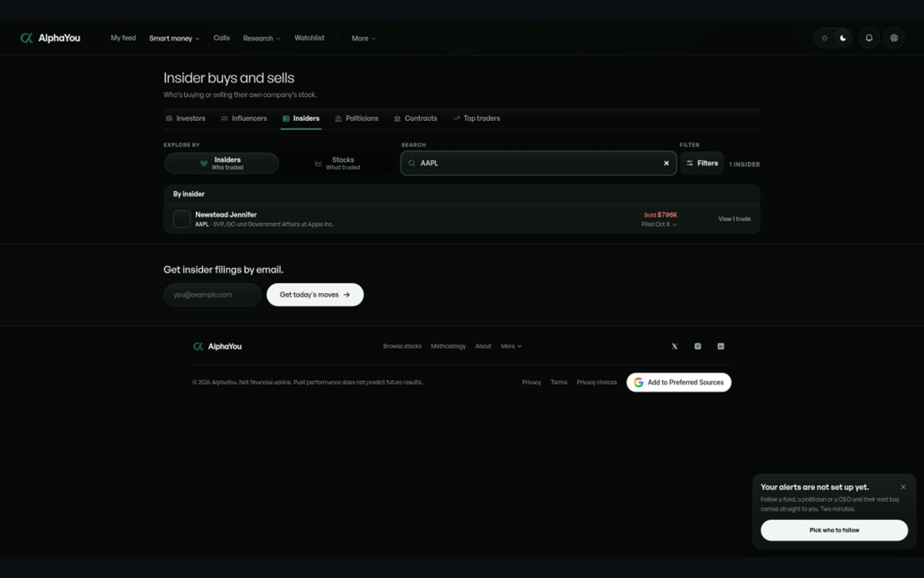Open Calls page
The image size is (924, 578).
[x=221, y=38]
